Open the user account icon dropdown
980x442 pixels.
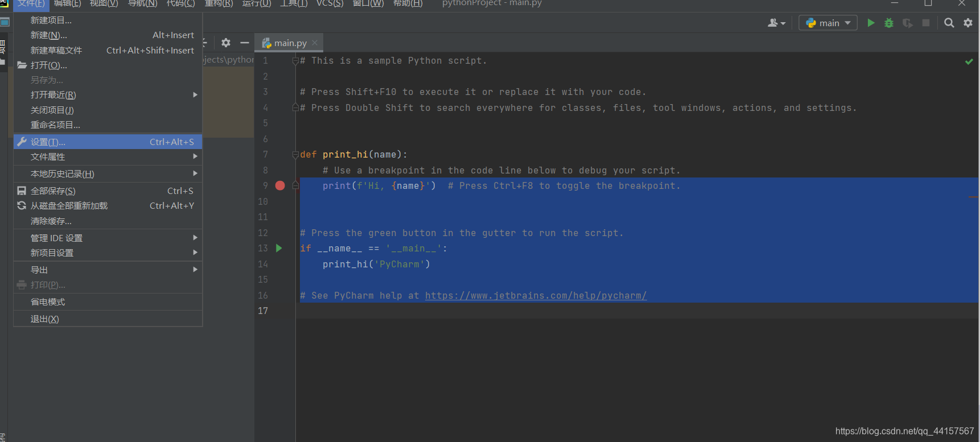click(x=776, y=23)
